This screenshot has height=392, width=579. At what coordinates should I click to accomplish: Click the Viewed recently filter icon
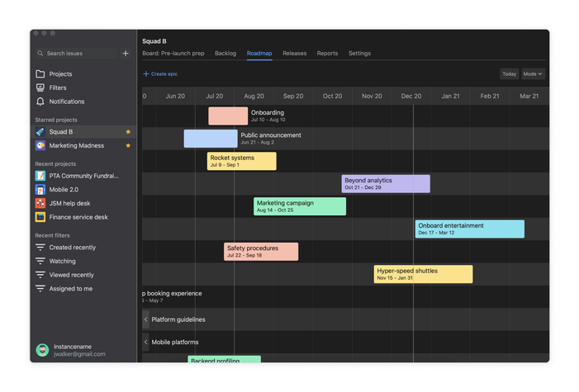40,275
